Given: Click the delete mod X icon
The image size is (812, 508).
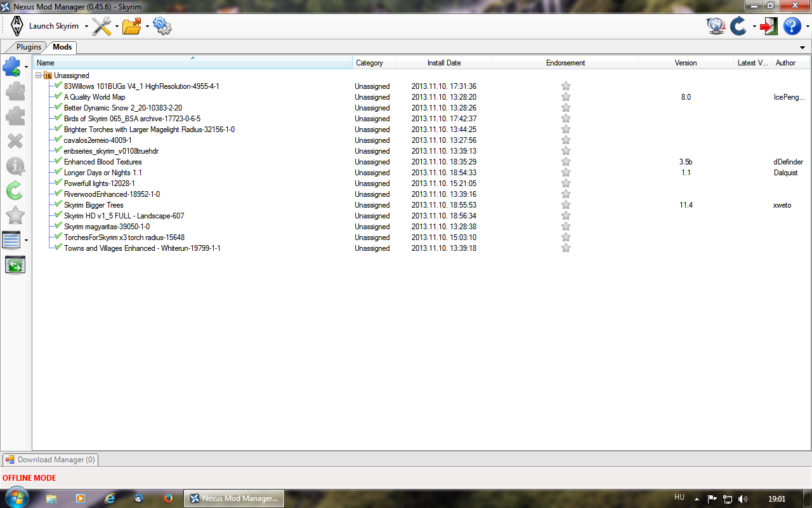Looking at the screenshot, I should (x=15, y=141).
